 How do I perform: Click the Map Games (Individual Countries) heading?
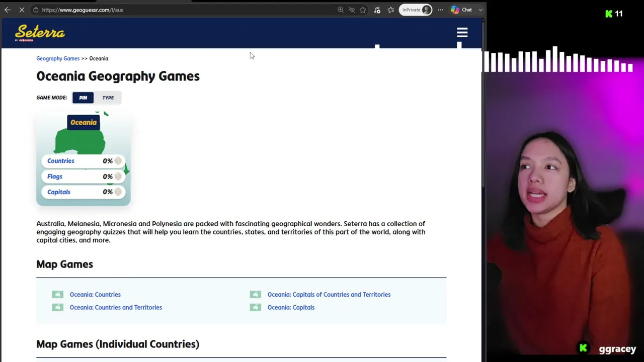click(118, 344)
